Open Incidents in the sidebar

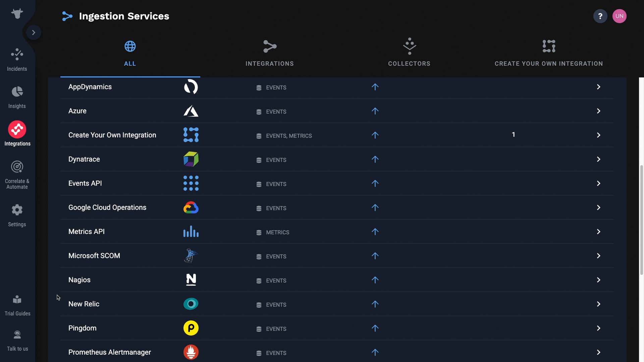click(17, 60)
